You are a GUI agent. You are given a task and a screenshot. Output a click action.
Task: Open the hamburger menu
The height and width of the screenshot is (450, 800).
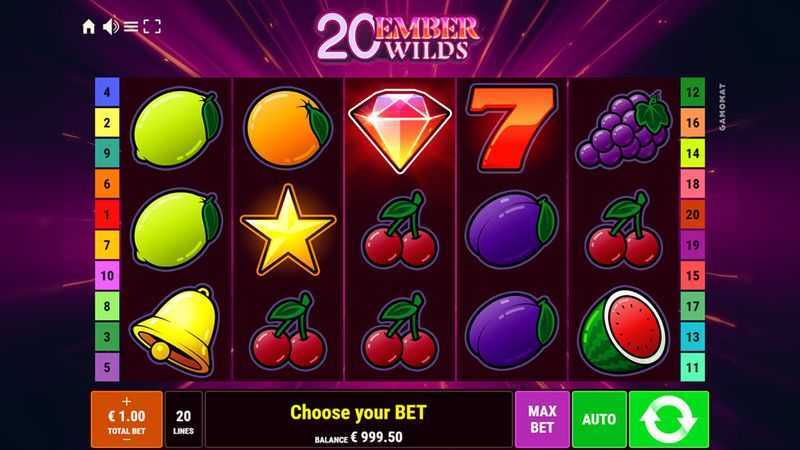(x=131, y=27)
